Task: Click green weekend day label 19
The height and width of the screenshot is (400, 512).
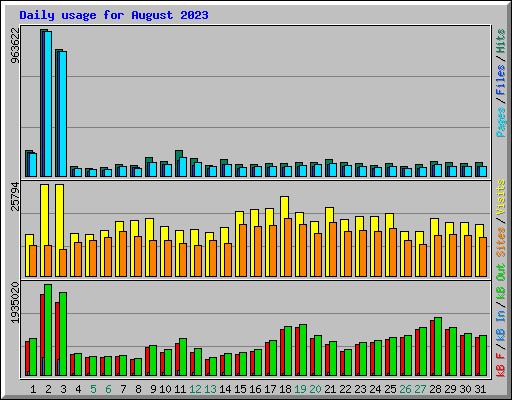Action: click(300, 389)
